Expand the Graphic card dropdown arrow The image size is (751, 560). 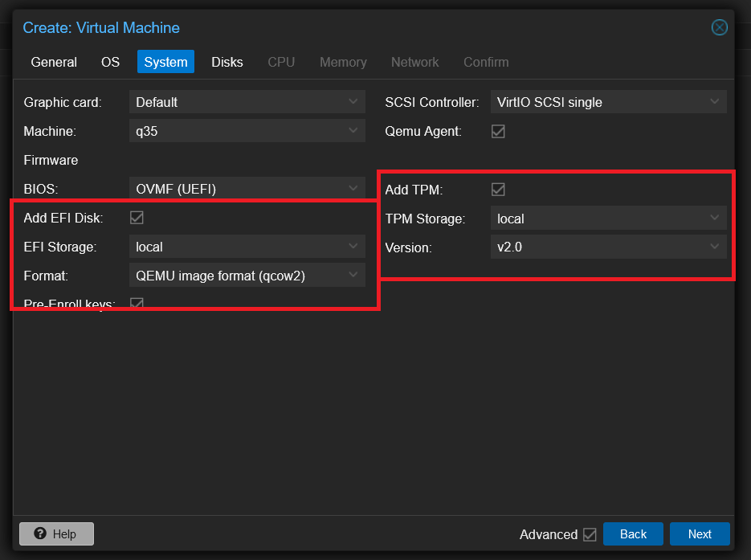coord(353,101)
